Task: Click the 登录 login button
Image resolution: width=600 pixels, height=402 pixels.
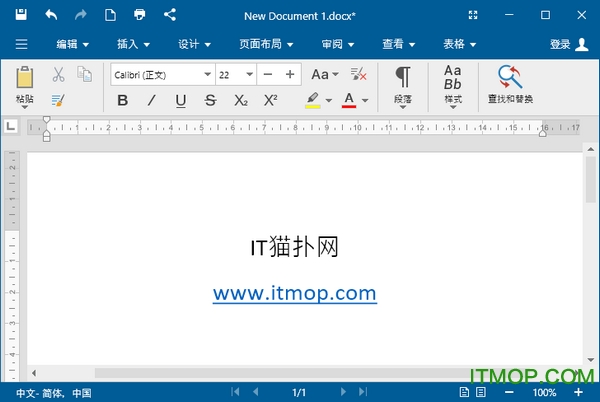Action: [560, 44]
